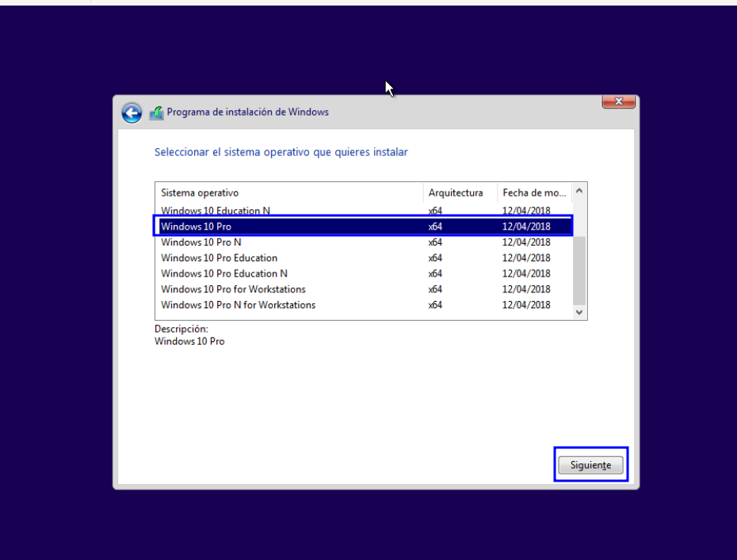This screenshot has width=737, height=560.
Task: Click the list scrollbar down arrow
Action: point(579,312)
